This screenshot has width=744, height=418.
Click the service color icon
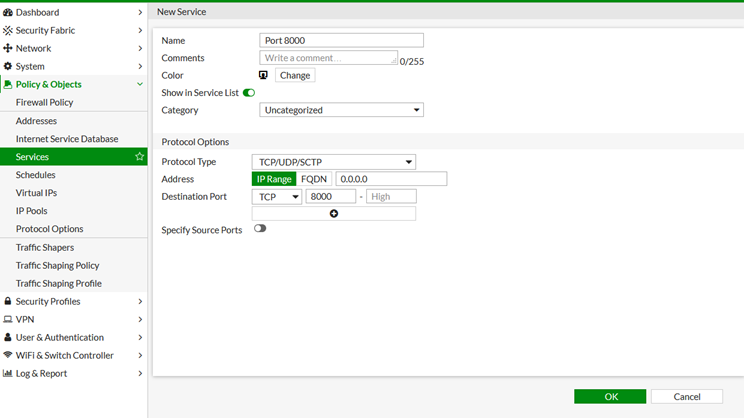tap(263, 75)
